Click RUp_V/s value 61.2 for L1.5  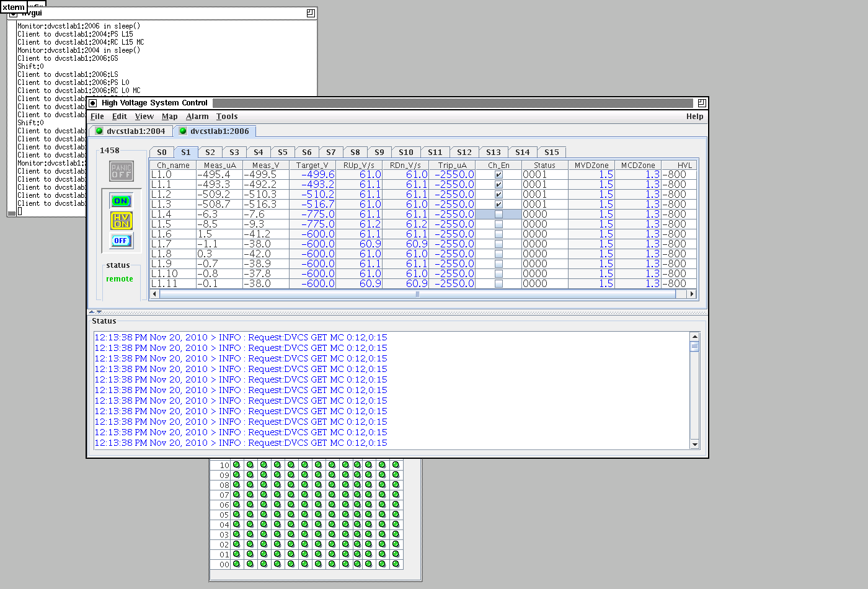tap(359, 224)
